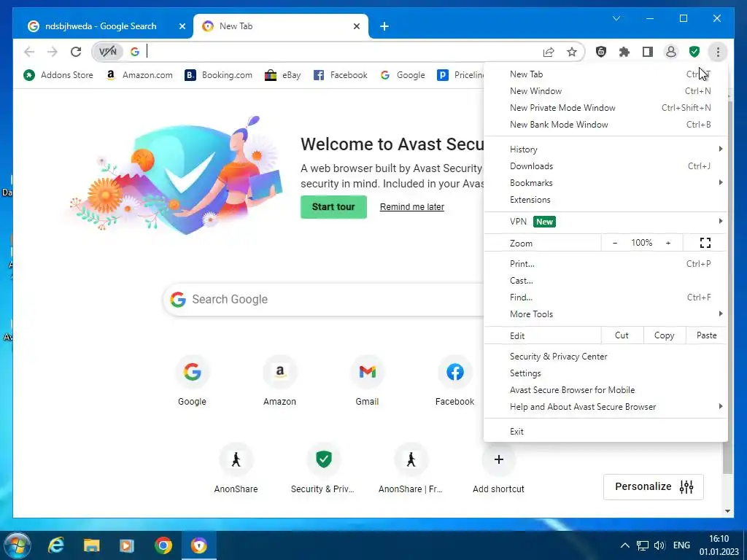
Task: Decrease zoom with minus button
Action: (614, 243)
